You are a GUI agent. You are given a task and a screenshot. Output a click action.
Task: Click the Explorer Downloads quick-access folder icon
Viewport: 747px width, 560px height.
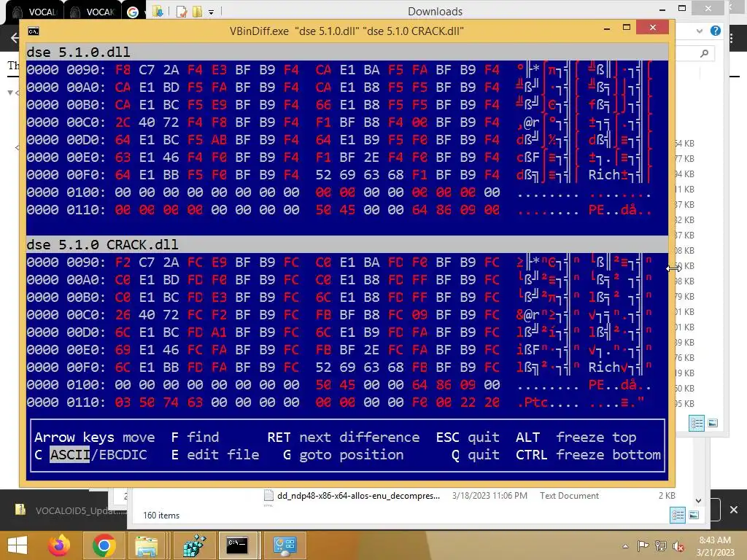[158, 12]
